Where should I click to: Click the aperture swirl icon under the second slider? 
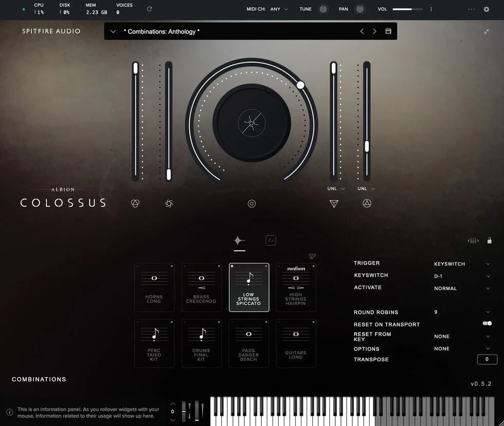pyautogui.click(x=169, y=203)
